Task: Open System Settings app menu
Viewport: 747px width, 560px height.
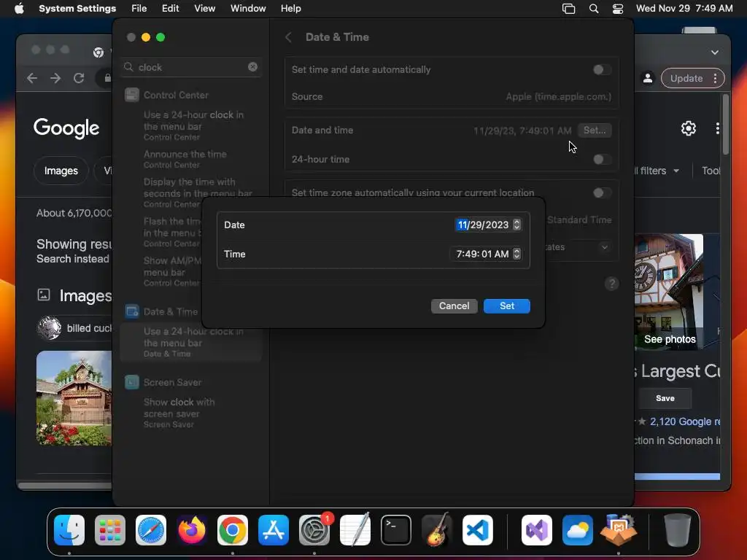Action: (77, 9)
